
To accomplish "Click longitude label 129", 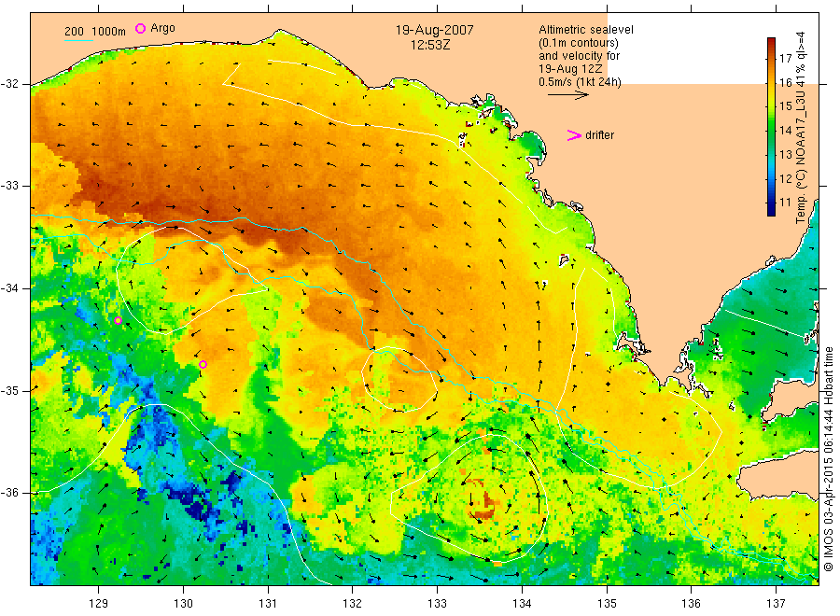I will tap(99, 604).
